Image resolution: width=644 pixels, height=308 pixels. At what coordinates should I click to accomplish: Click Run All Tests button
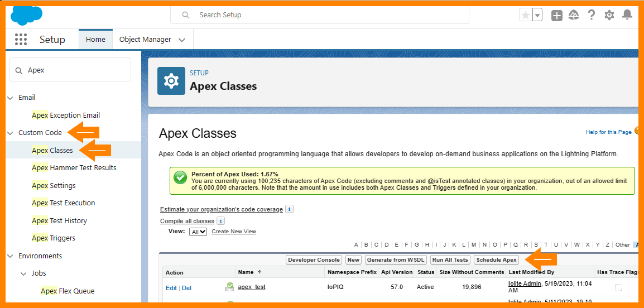(x=450, y=259)
